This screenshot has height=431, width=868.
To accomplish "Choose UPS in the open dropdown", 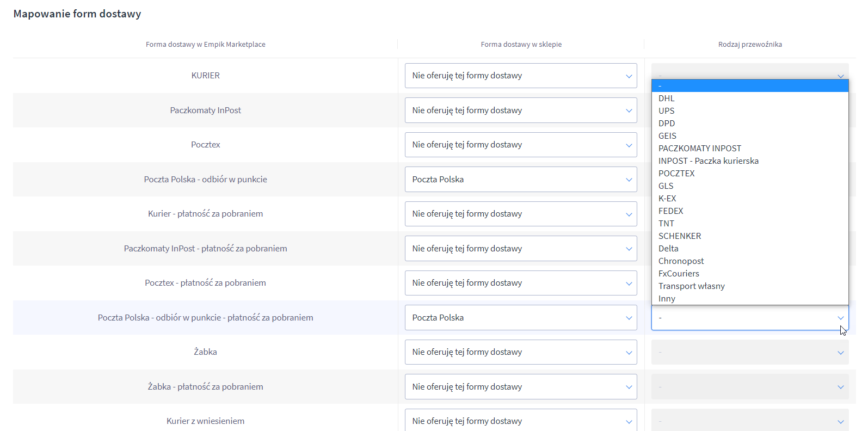I will (x=667, y=111).
